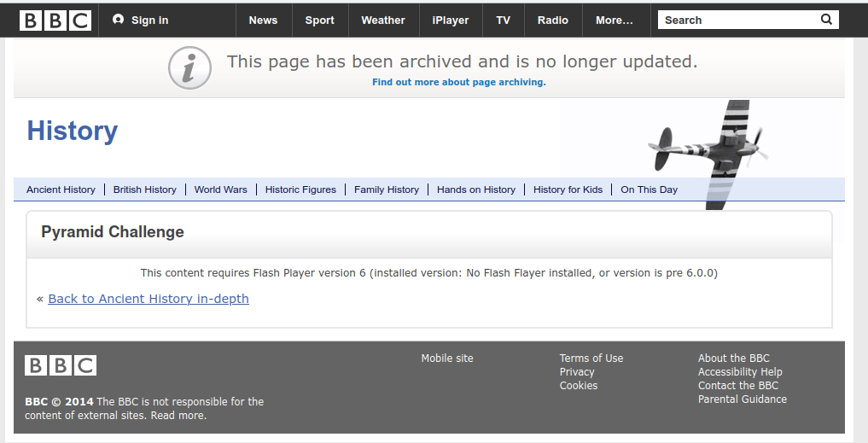Click the Flash Player requirement message

(x=429, y=273)
